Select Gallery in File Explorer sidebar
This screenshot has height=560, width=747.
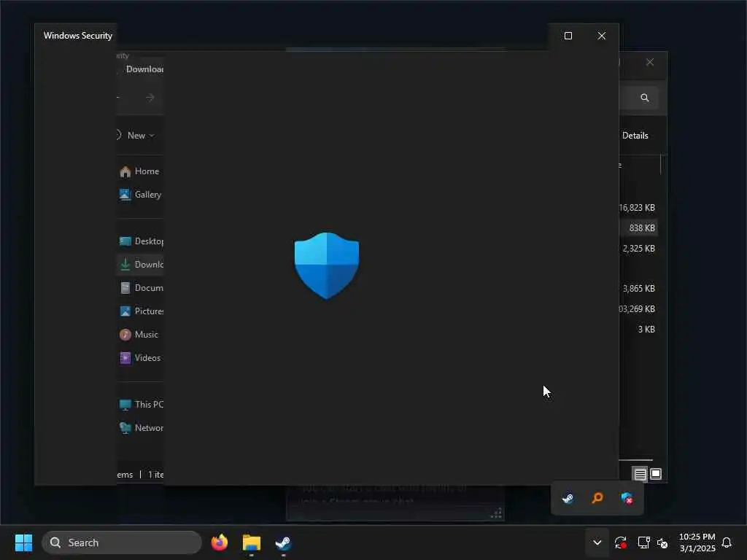(x=140, y=194)
